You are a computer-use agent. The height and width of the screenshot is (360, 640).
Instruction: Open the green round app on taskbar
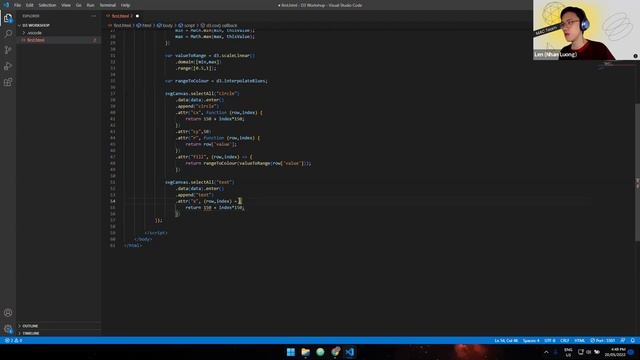pos(320,352)
